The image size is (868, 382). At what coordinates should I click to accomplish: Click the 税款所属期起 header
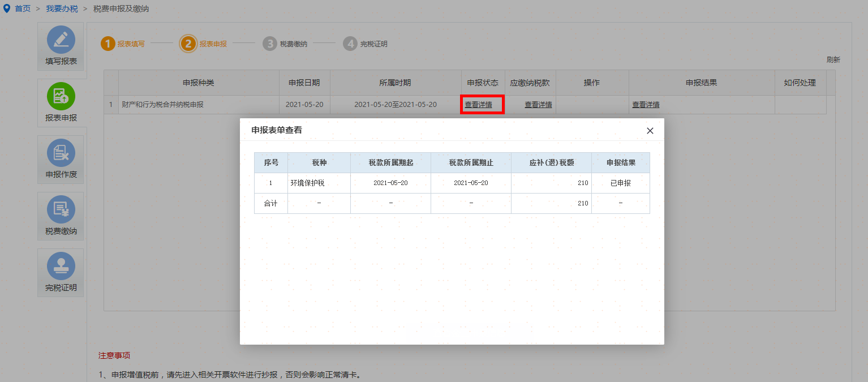point(391,162)
